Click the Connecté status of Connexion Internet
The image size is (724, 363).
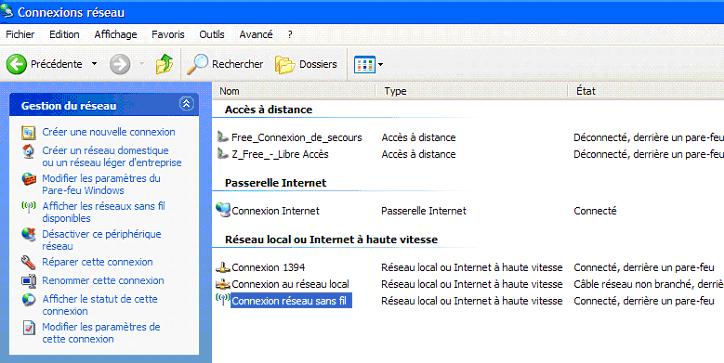coord(595,211)
